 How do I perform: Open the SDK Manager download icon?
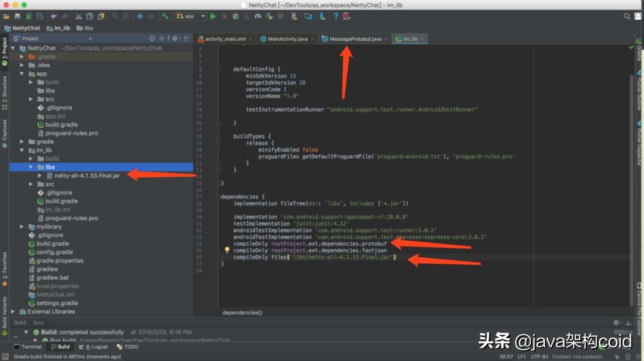coord(322,17)
